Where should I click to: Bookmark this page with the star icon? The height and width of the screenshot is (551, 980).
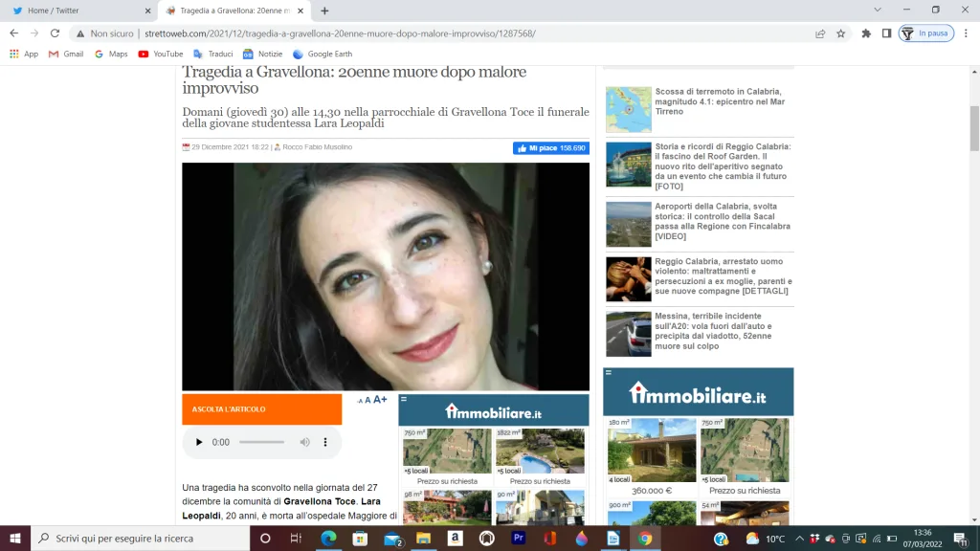[840, 33]
